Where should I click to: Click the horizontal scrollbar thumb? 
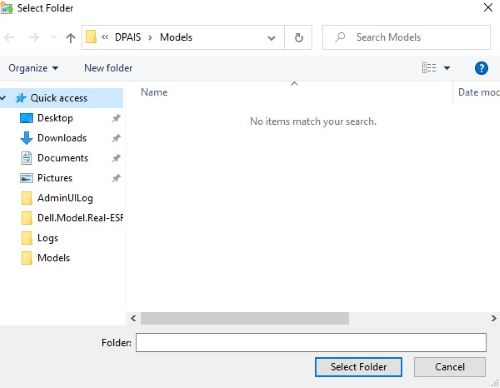click(245, 318)
